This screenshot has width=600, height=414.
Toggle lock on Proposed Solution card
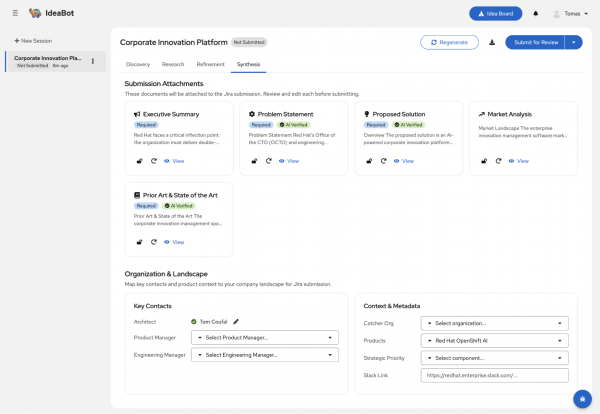point(369,161)
